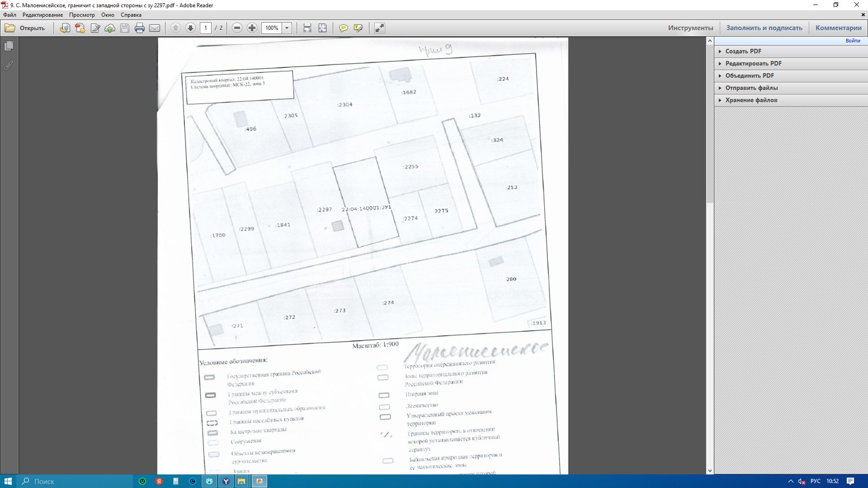Open page thumbnails panel
Image resolution: width=868 pixels, height=488 pixels.
pos(9,46)
